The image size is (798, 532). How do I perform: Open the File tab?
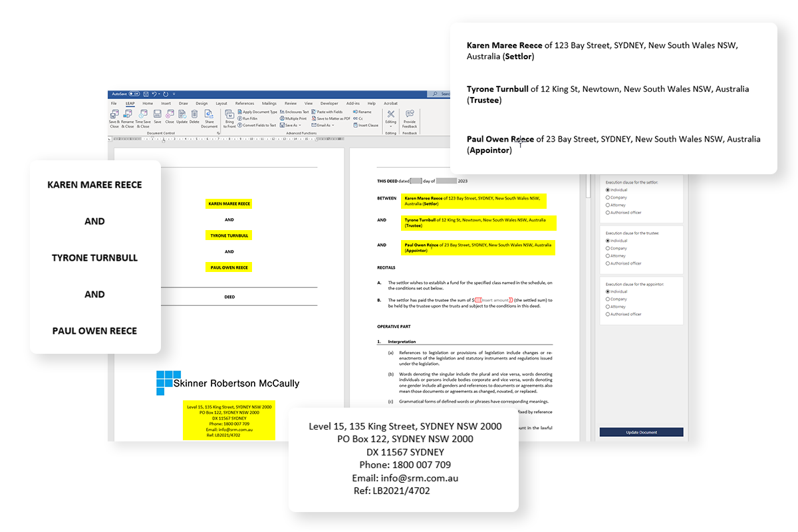pos(114,104)
